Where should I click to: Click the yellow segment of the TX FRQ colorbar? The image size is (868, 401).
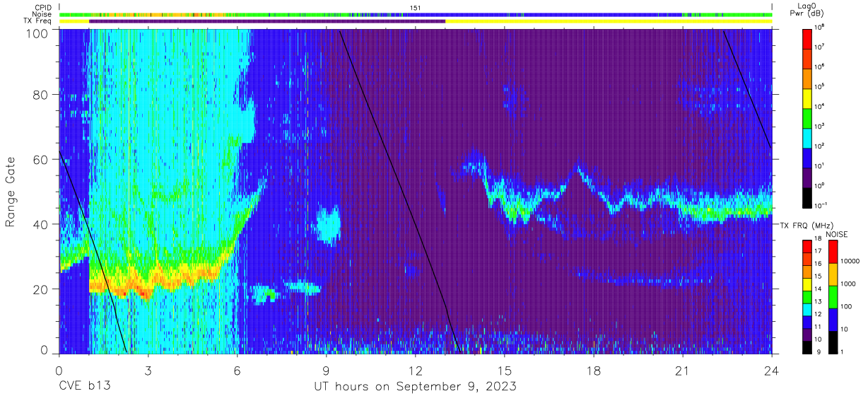(x=807, y=284)
